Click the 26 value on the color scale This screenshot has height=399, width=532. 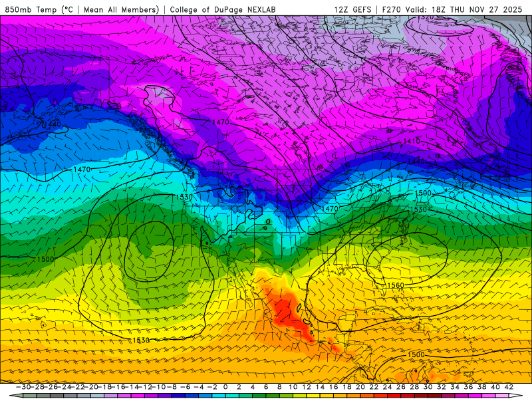(401, 387)
